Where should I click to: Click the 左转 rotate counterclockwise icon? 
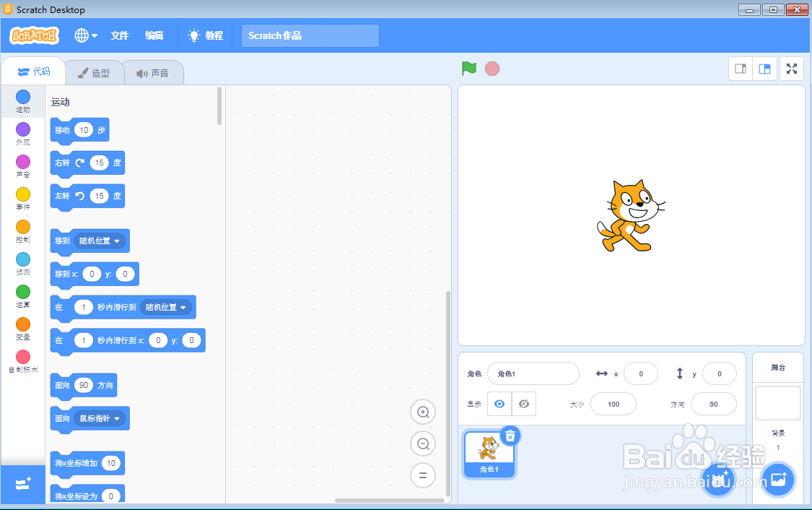tap(79, 196)
